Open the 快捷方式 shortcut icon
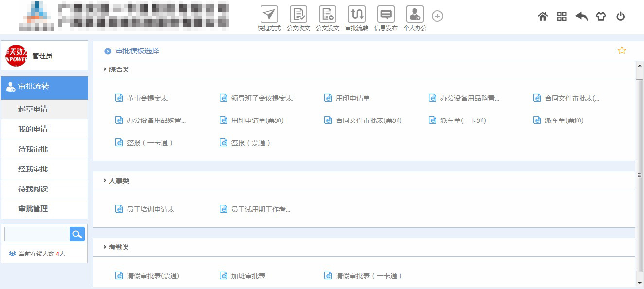 (269, 15)
